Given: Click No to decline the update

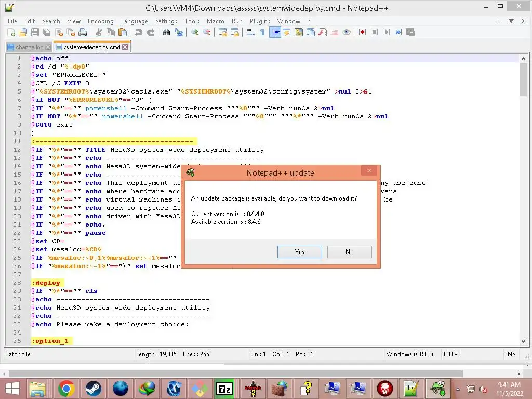Looking at the screenshot, I should point(350,252).
